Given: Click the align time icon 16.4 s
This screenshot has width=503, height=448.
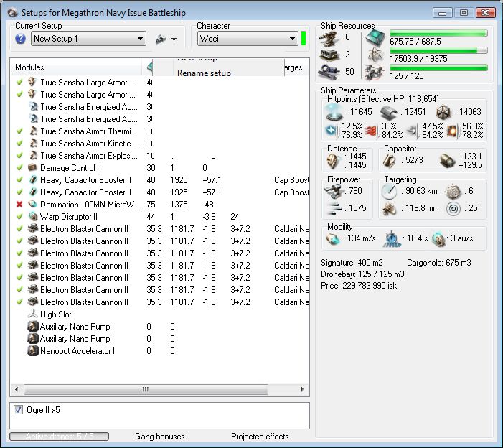Looking at the screenshot, I should pyautogui.click(x=392, y=239).
